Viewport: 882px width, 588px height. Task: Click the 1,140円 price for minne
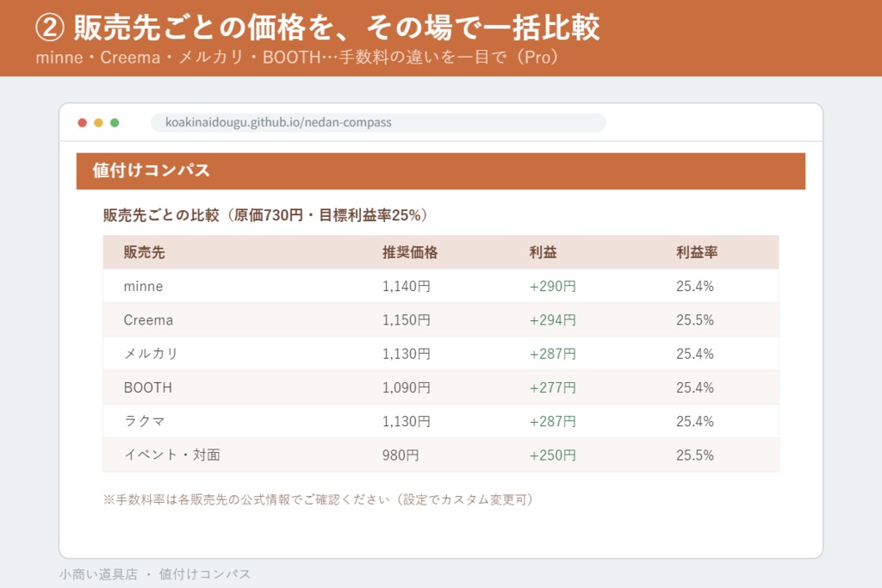coord(407,286)
